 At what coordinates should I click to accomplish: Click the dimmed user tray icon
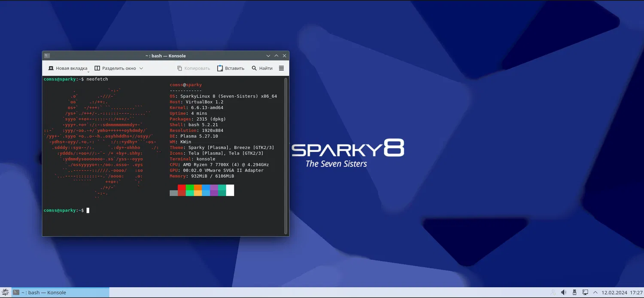tap(553, 292)
